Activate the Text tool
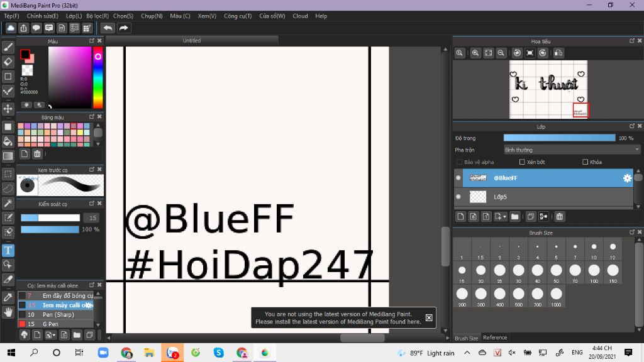The image size is (644, 362). pyautogui.click(x=8, y=250)
